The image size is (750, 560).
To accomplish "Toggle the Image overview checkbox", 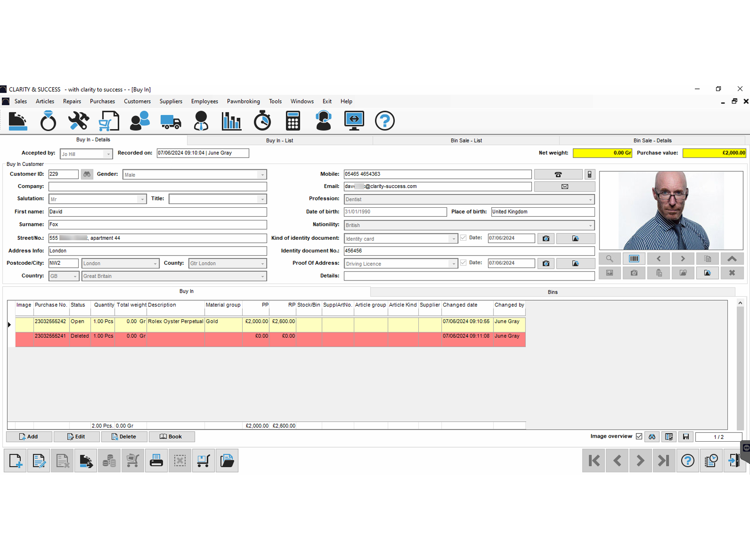I will [x=639, y=436].
